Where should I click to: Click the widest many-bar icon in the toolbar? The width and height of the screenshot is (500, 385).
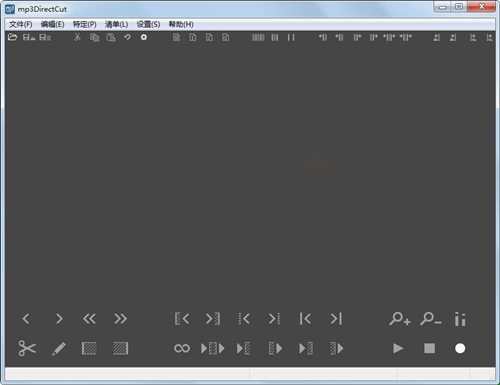(x=258, y=37)
